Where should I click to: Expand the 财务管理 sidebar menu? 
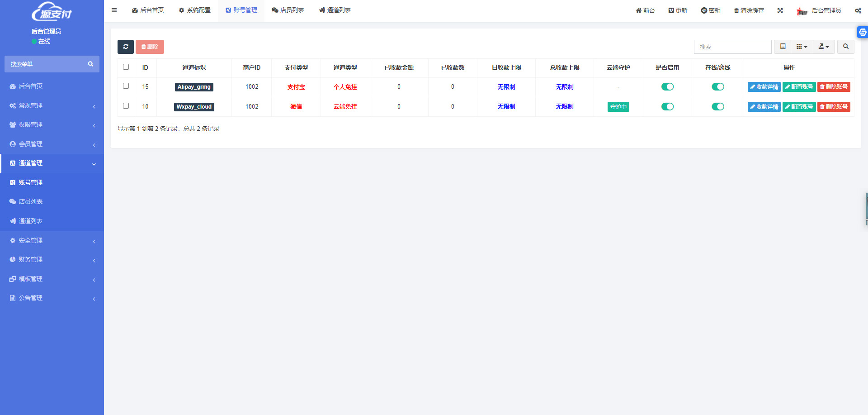pyautogui.click(x=52, y=260)
